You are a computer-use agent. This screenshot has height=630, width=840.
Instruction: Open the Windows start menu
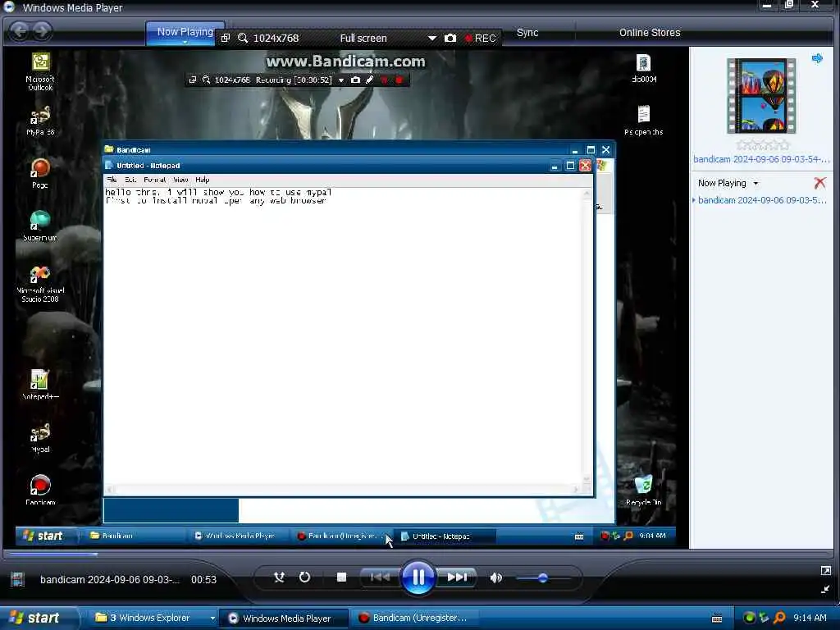[x=36, y=618]
